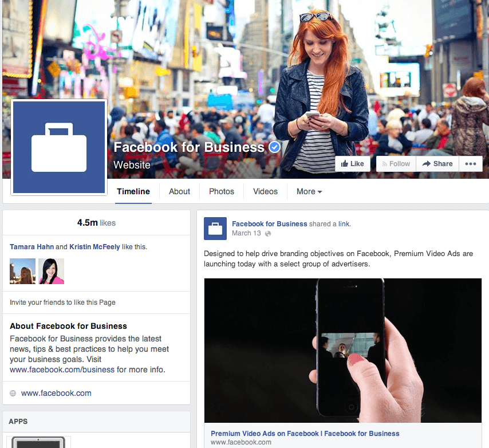This screenshot has height=448, width=489.
Task: Click the blue verified badge next to page name
Action: pos(274,147)
